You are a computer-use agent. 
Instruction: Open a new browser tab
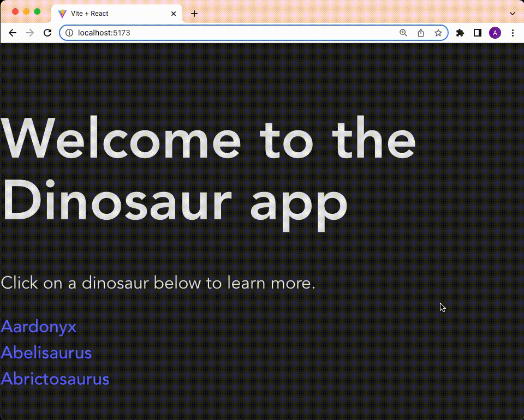(194, 13)
